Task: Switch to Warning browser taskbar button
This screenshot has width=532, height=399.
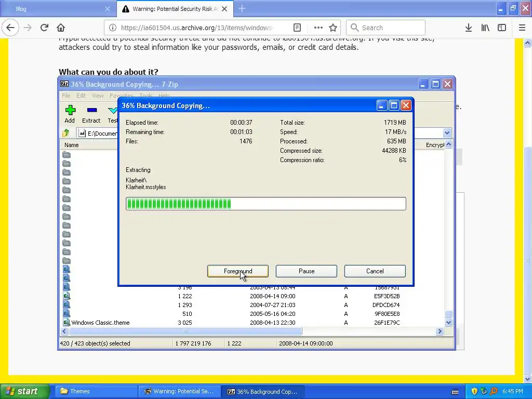Action: 179,391
